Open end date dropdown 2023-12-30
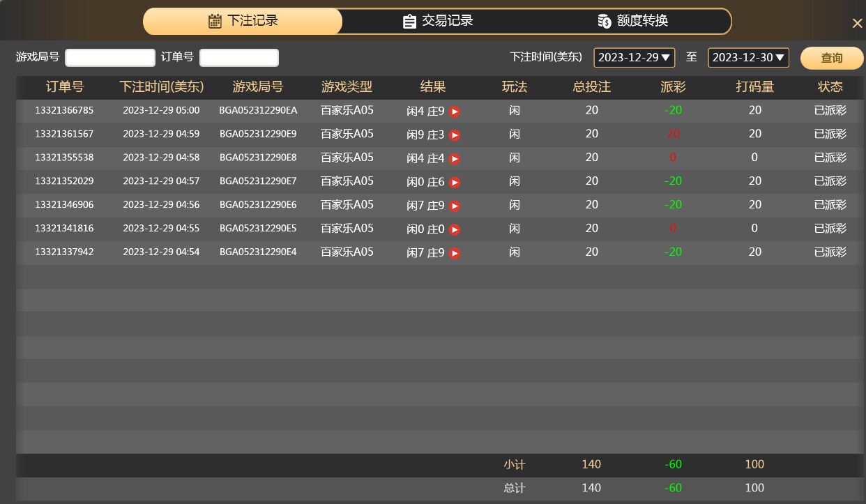Viewport: 866px width, 504px height. [748, 57]
